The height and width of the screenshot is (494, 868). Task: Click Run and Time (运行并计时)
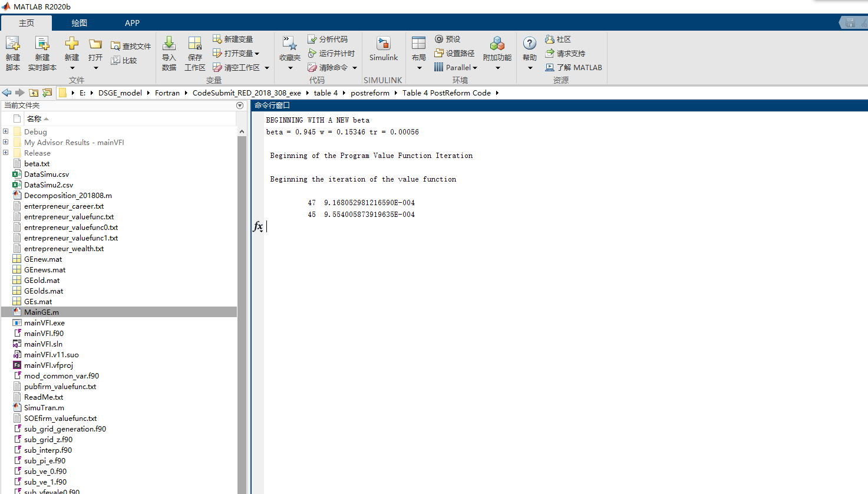(331, 53)
